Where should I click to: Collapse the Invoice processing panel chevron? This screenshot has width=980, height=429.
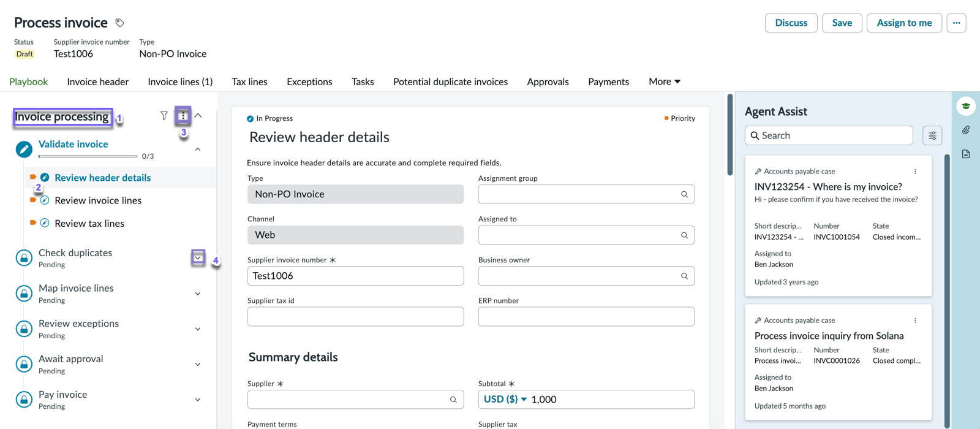198,115
